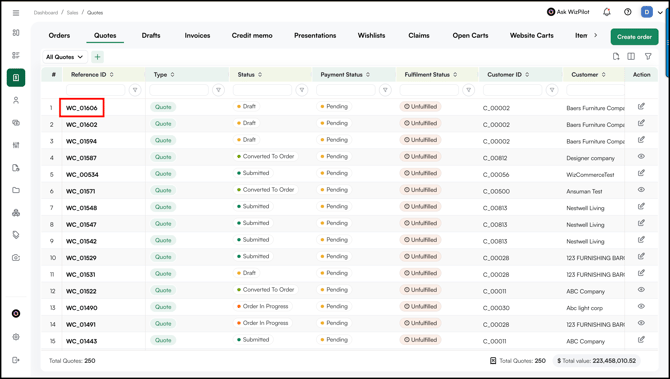670x379 pixels.
Task: Edit quote WC_01443 with pencil icon
Action: pos(641,340)
